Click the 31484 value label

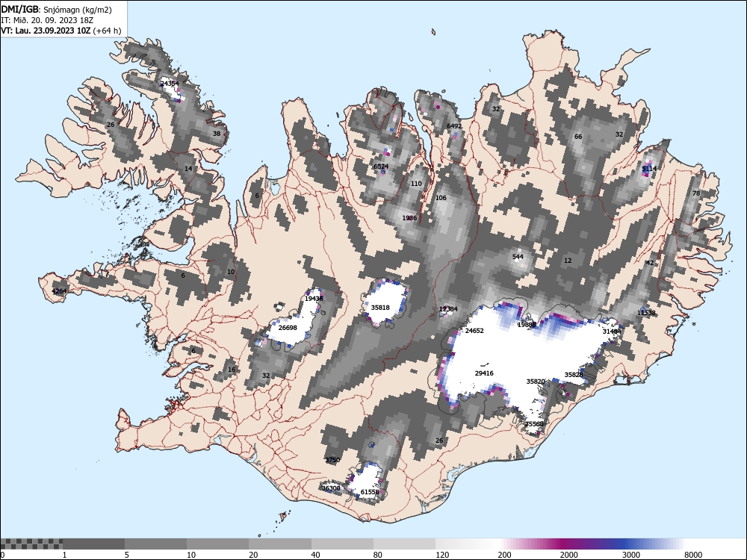point(612,332)
